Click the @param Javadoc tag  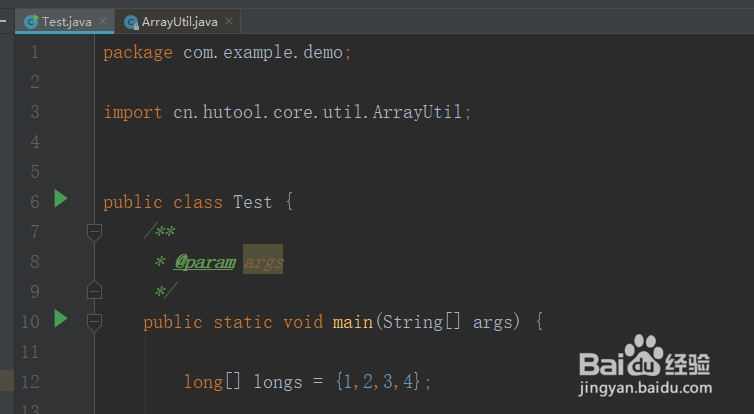pos(205,262)
